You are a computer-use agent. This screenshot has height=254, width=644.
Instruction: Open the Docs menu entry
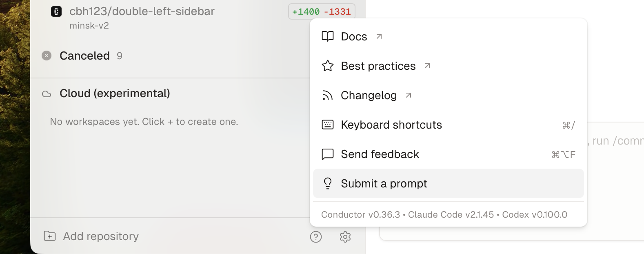tap(354, 36)
